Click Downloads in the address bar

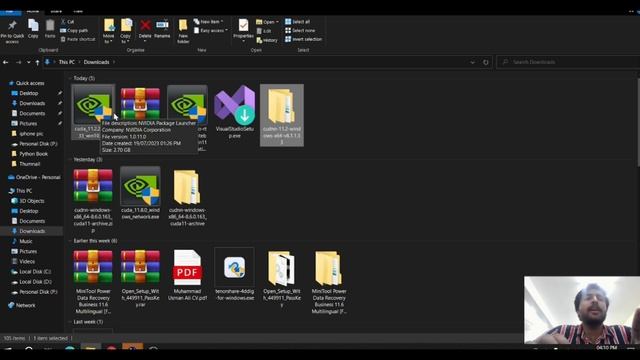tap(96, 62)
